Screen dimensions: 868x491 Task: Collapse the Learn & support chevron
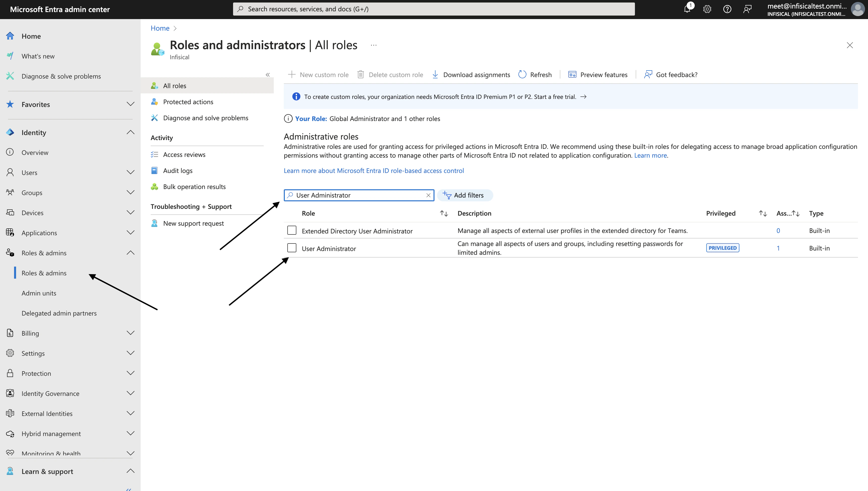tap(130, 471)
